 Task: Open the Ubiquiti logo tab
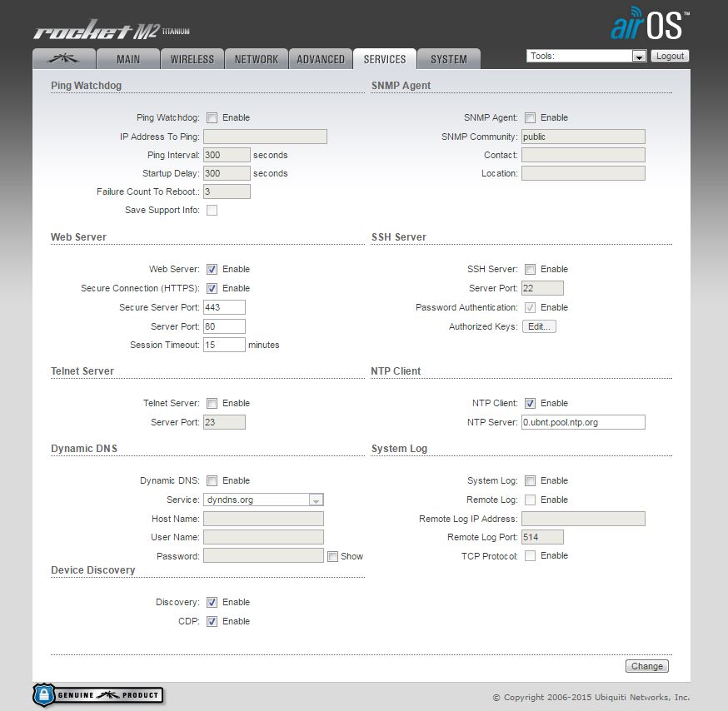click(64, 59)
